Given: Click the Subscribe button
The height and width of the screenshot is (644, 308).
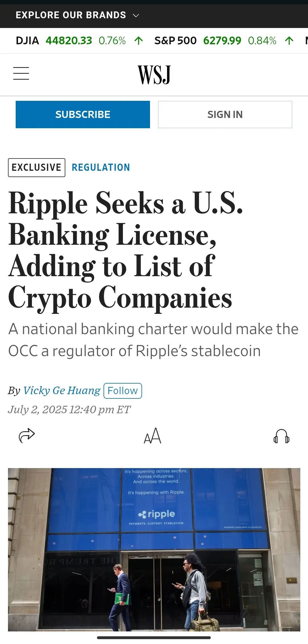Looking at the screenshot, I should tap(83, 115).
